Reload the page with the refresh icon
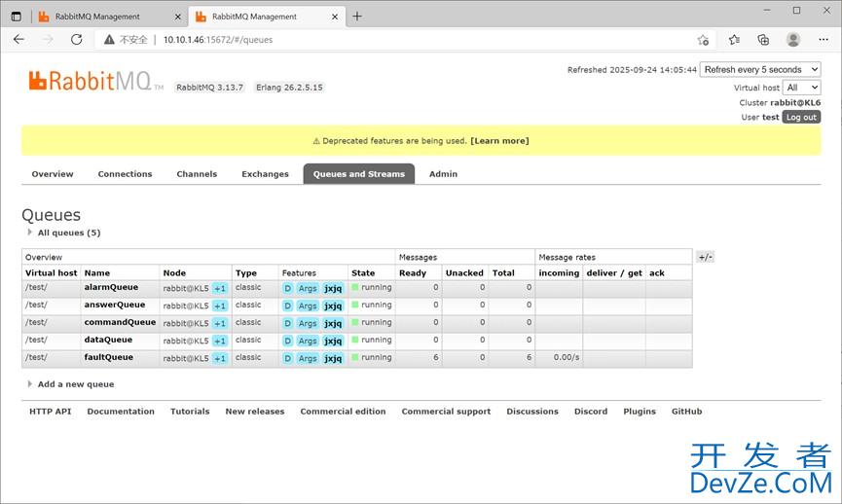 77,40
